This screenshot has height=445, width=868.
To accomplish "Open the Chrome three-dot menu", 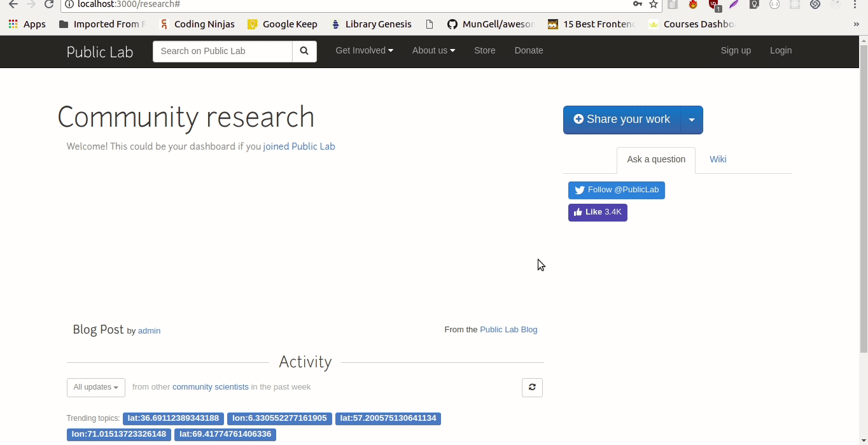I will point(855,4).
